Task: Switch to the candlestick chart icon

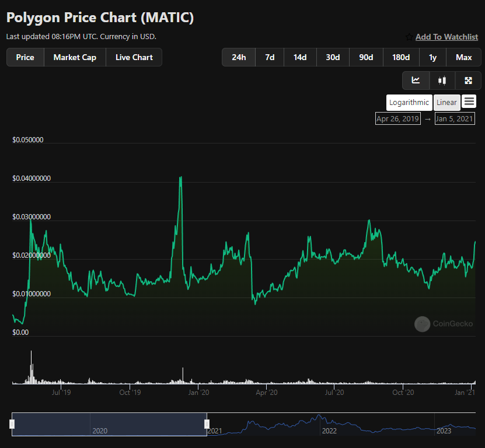Action: 442,80
